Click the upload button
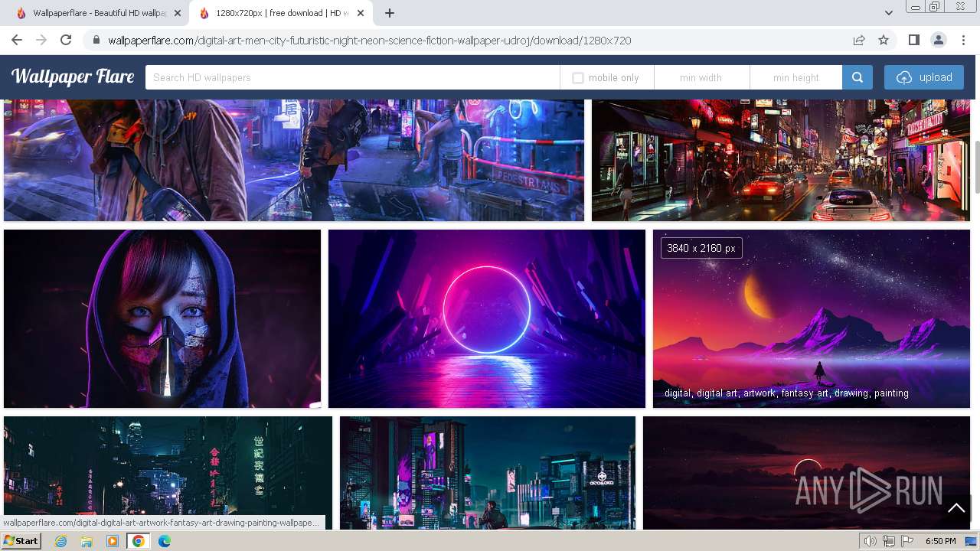Image resolution: width=980 pixels, height=551 pixels. click(x=924, y=77)
